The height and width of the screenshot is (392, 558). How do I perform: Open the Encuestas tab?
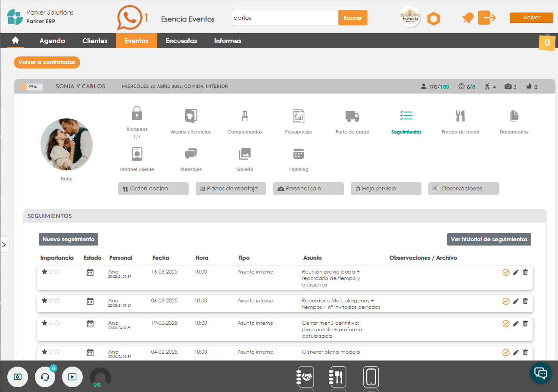[181, 41]
